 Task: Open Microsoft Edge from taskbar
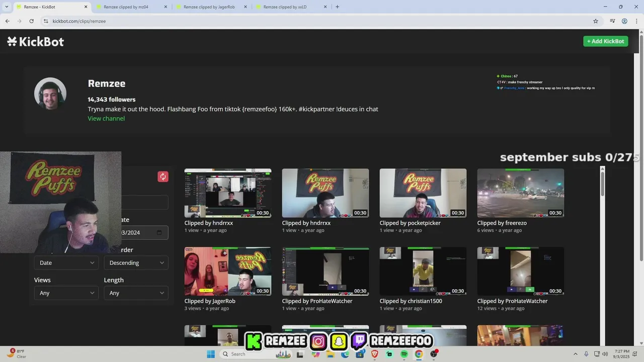345,354
